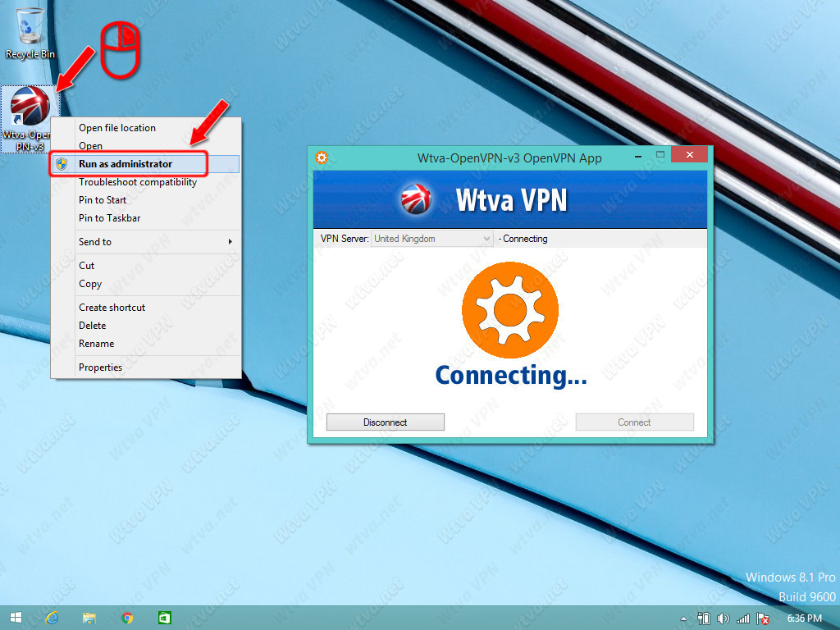Choose Open file location in context menu
This screenshot has height=630, width=840.
[145, 127]
